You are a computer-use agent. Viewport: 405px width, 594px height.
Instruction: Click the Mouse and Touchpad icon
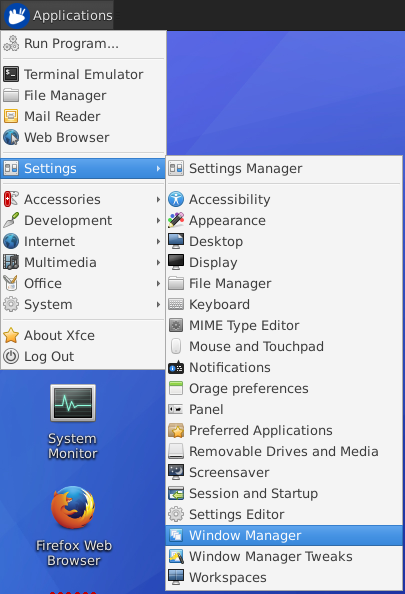pos(176,346)
